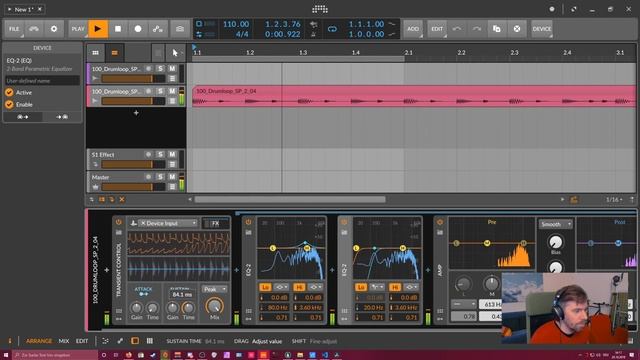Click the orange X icon below track list
This screenshot has height=360, width=640.
coord(122,200)
